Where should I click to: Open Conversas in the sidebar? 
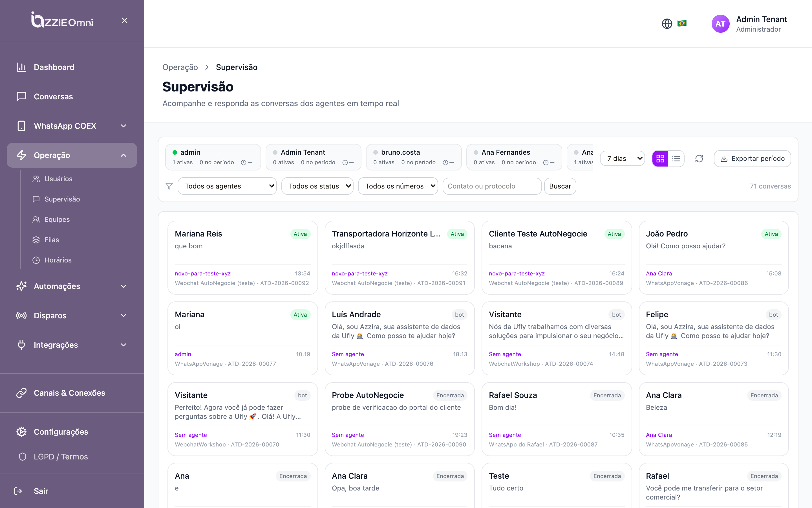(72, 97)
